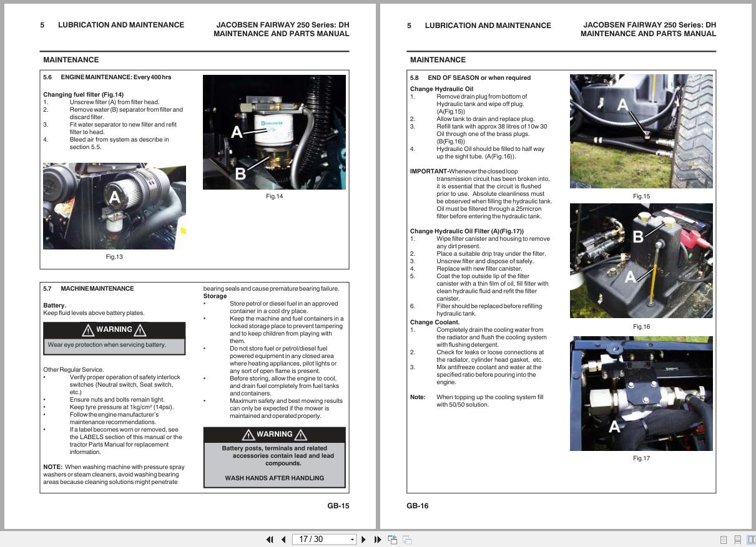Jump to the last page
This screenshot has width=756, height=547.
[x=377, y=540]
